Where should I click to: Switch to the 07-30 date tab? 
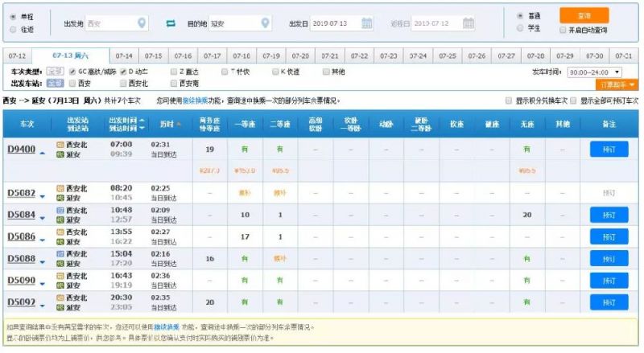tap(594, 55)
